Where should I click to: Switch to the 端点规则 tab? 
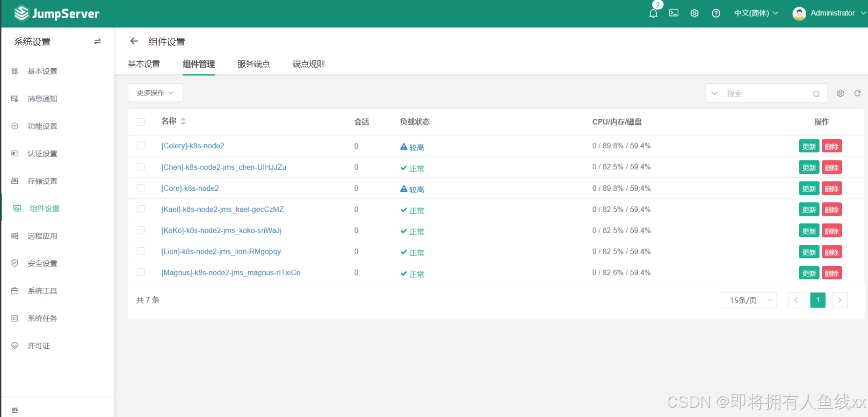tap(309, 64)
